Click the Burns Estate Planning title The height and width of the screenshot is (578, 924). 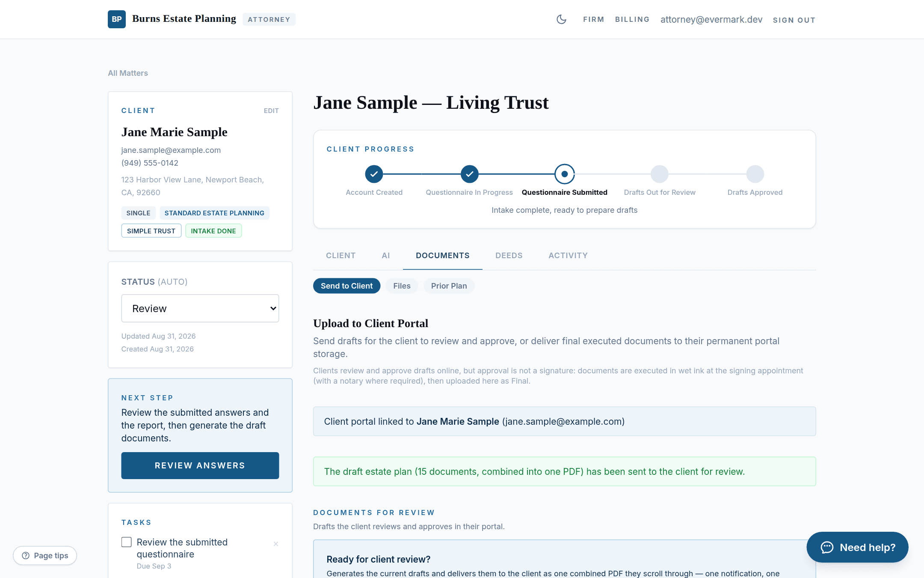pyautogui.click(x=184, y=19)
